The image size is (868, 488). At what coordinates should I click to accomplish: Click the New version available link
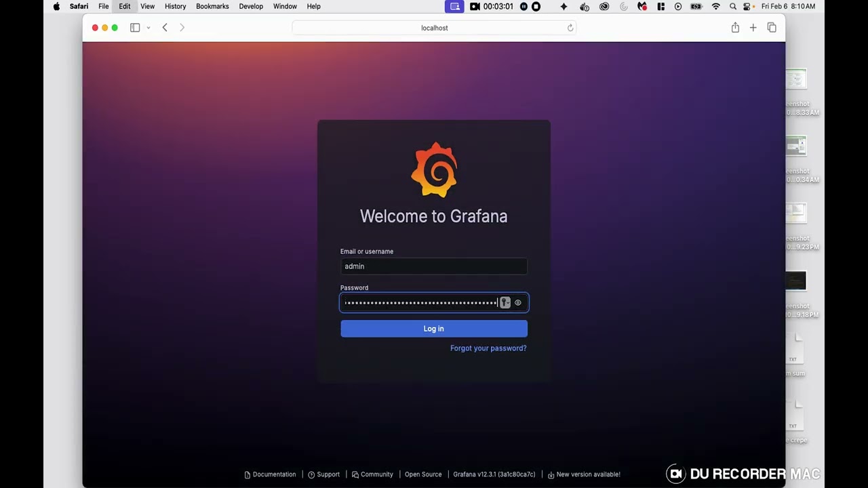(584, 474)
